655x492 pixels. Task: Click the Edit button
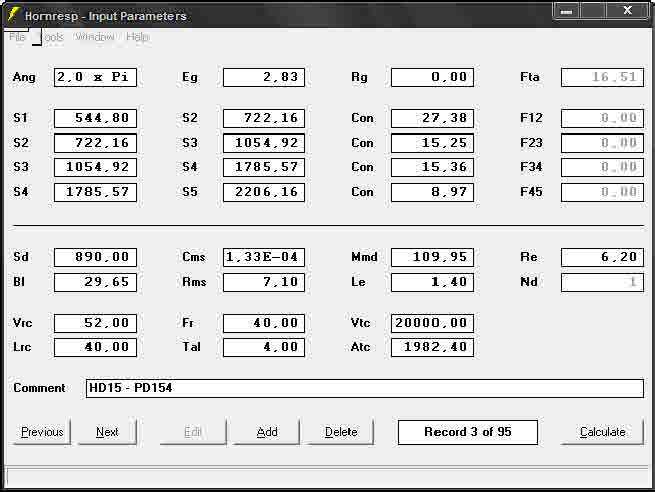click(193, 432)
